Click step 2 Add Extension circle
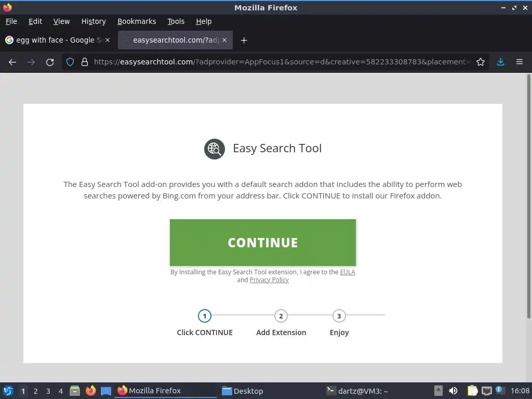Image resolution: width=532 pixels, height=399 pixels. pyautogui.click(x=281, y=316)
